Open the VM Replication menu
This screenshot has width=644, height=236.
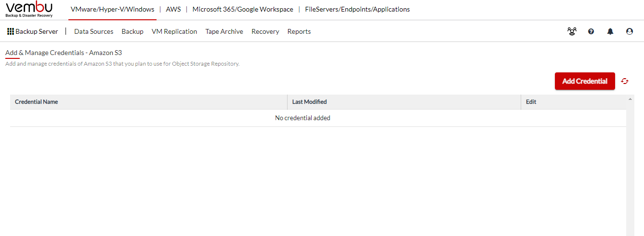(174, 31)
